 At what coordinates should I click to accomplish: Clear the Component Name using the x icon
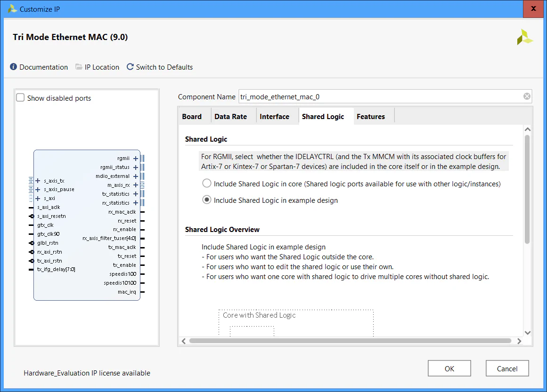(526, 96)
